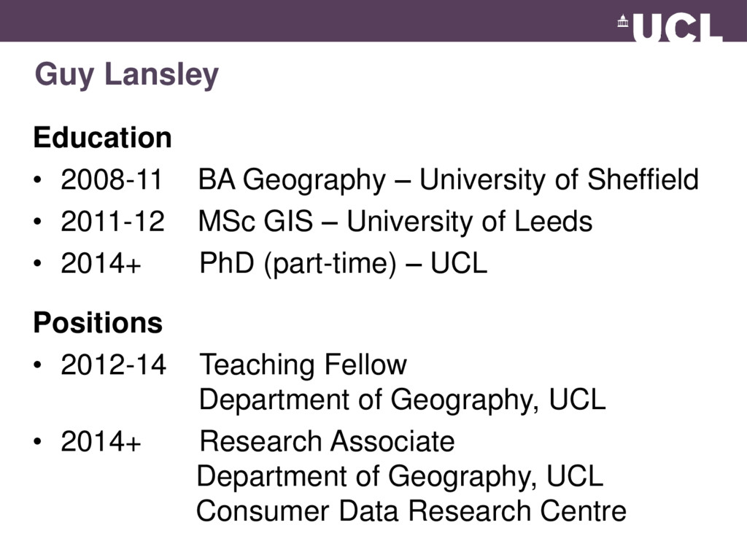The image size is (747, 560).
Task: Click the 'PhD (part-time) – UCL' line
Action: tap(343, 263)
